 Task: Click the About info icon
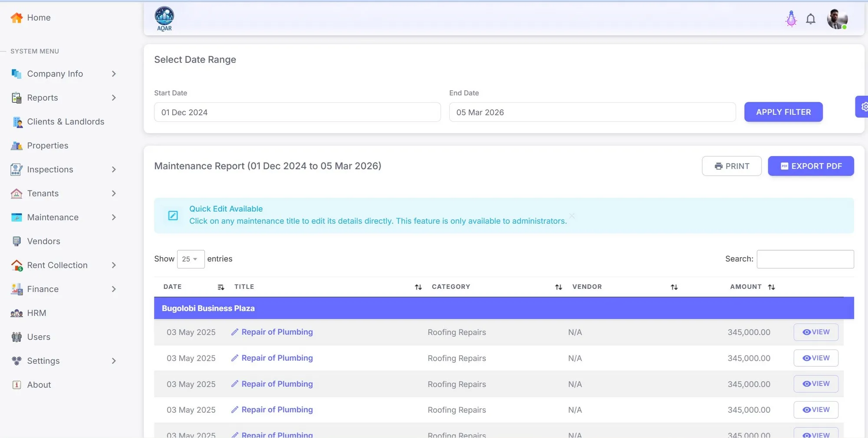(x=16, y=385)
